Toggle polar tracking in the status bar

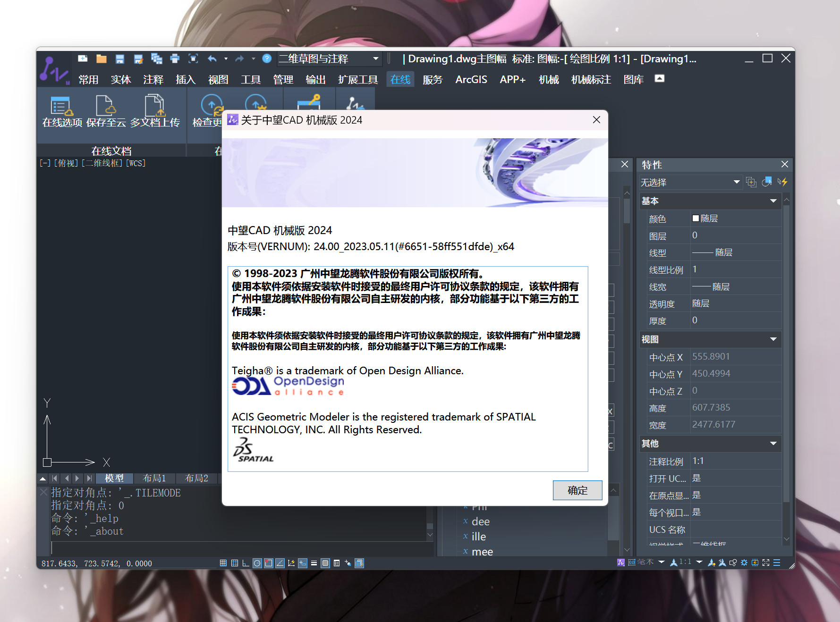tap(257, 563)
